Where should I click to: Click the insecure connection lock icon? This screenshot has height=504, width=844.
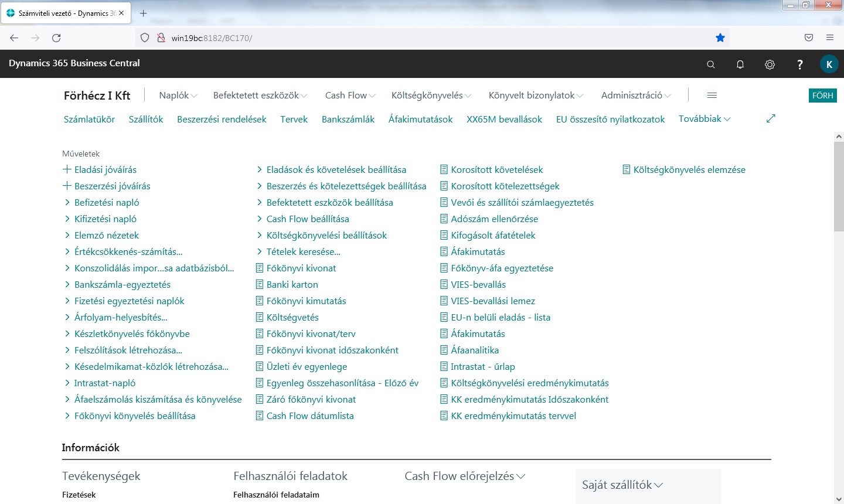point(161,38)
